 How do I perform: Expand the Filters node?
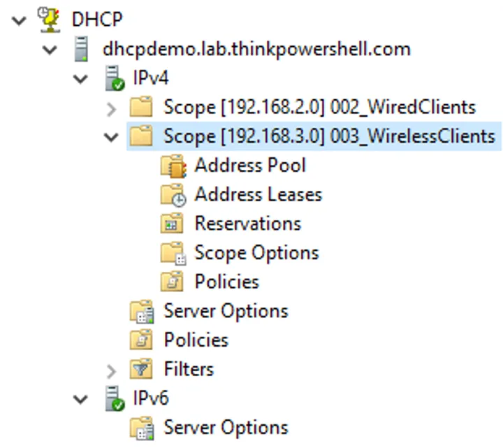pyautogui.click(x=111, y=369)
